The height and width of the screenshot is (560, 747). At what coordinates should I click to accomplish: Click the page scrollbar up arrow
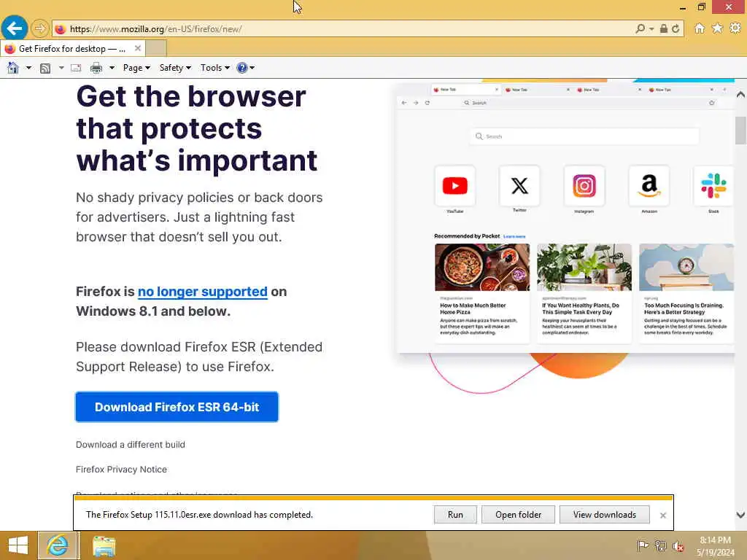(x=740, y=94)
